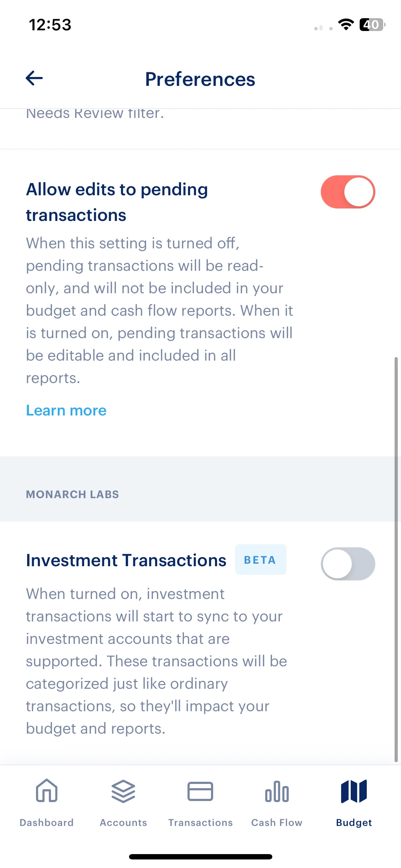Tap the Transactions tab label
The height and width of the screenshot is (868, 401).
click(200, 822)
